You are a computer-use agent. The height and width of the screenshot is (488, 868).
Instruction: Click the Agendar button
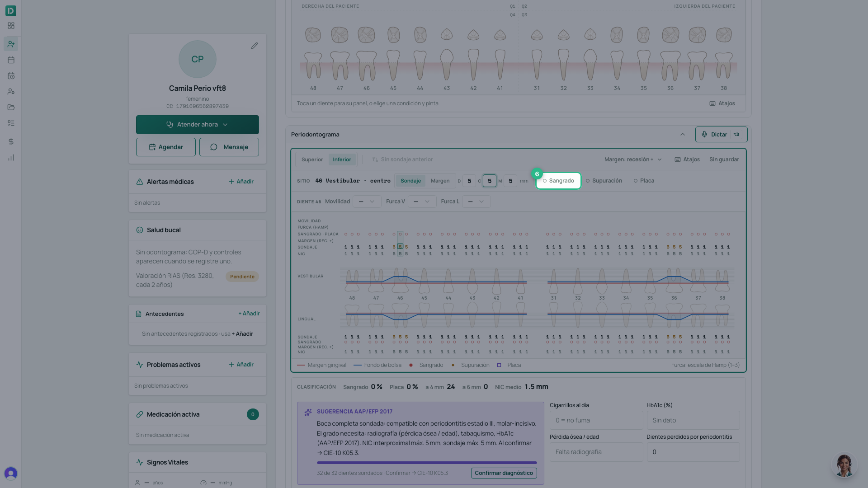[166, 147]
